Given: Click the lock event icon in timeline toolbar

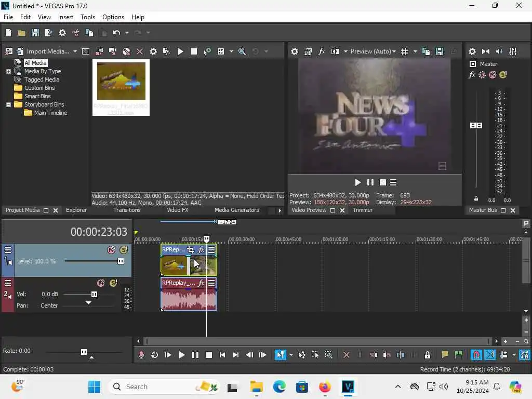Looking at the screenshot, I should 428,355.
